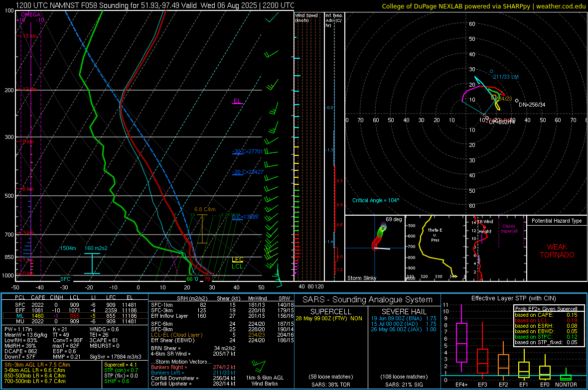Screen dimensions: 588x390
Task: Click the "STP (cin) = 0.7" value
Action: (121, 370)
